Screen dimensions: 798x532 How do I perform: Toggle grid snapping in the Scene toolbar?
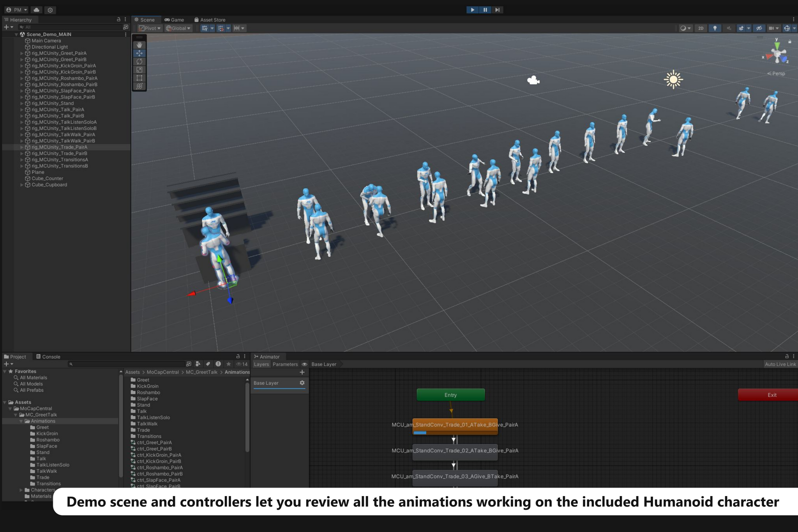[221, 28]
